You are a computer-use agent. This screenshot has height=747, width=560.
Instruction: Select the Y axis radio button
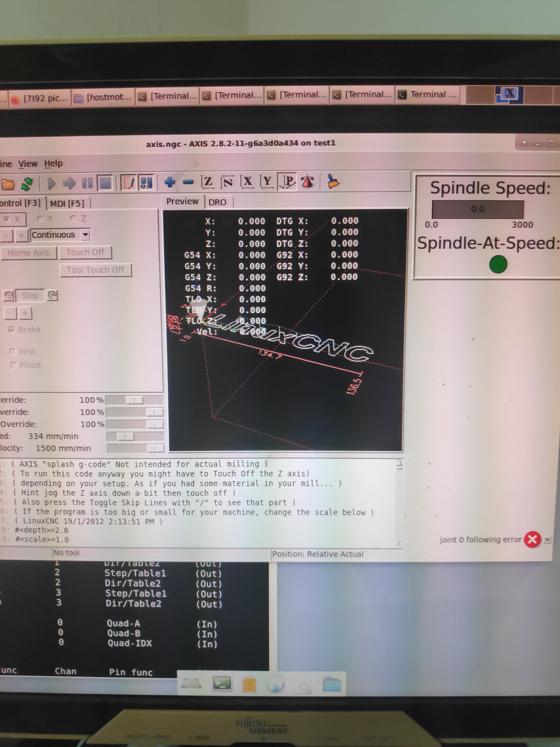(45, 219)
